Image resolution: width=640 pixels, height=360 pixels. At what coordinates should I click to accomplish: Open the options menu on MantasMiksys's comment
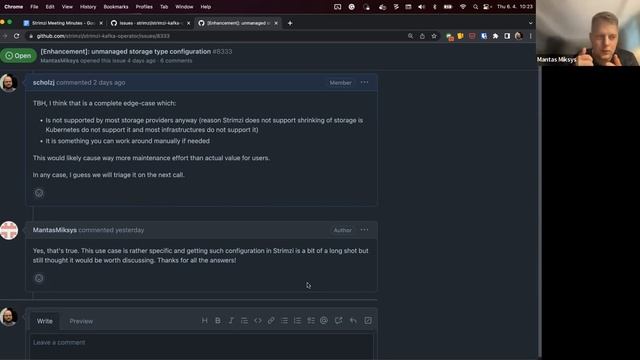click(364, 230)
